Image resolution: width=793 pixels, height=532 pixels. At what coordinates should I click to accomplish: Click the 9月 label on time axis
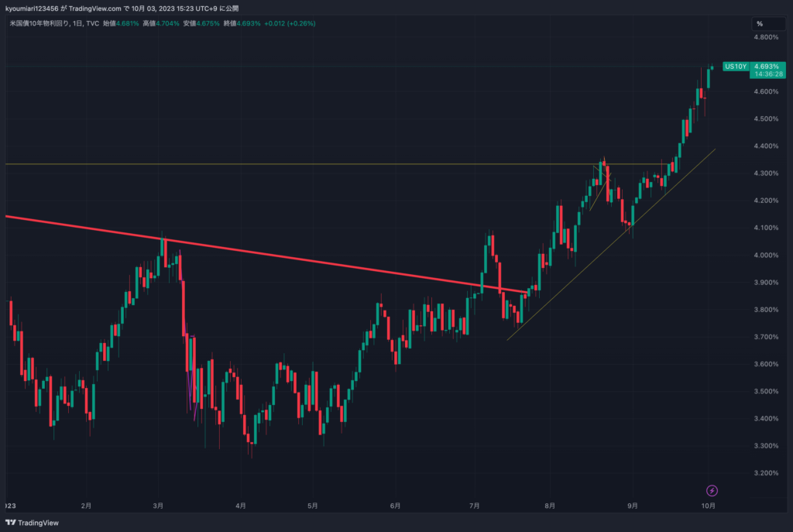pyautogui.click(x=632, y=506)
